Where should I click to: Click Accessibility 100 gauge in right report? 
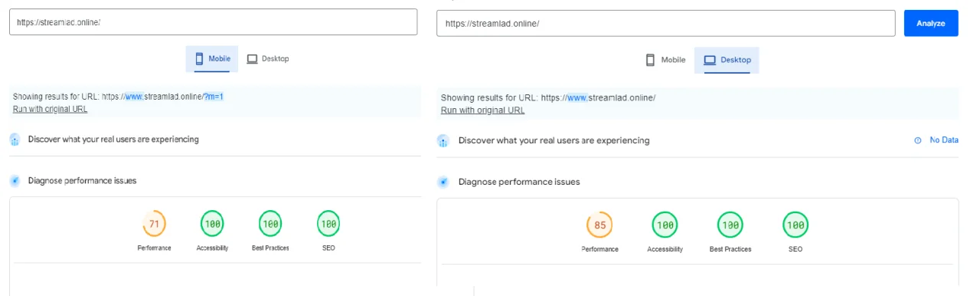point(665,225)
